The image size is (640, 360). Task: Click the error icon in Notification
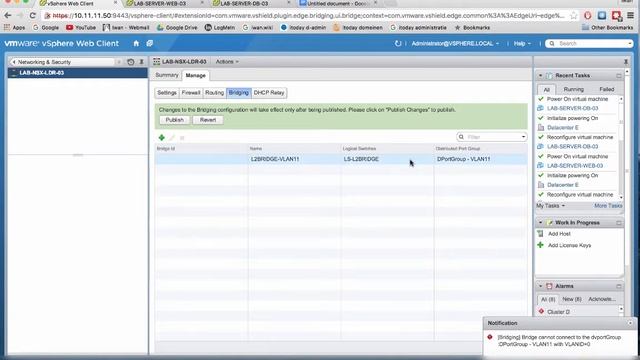coord(490,337)
